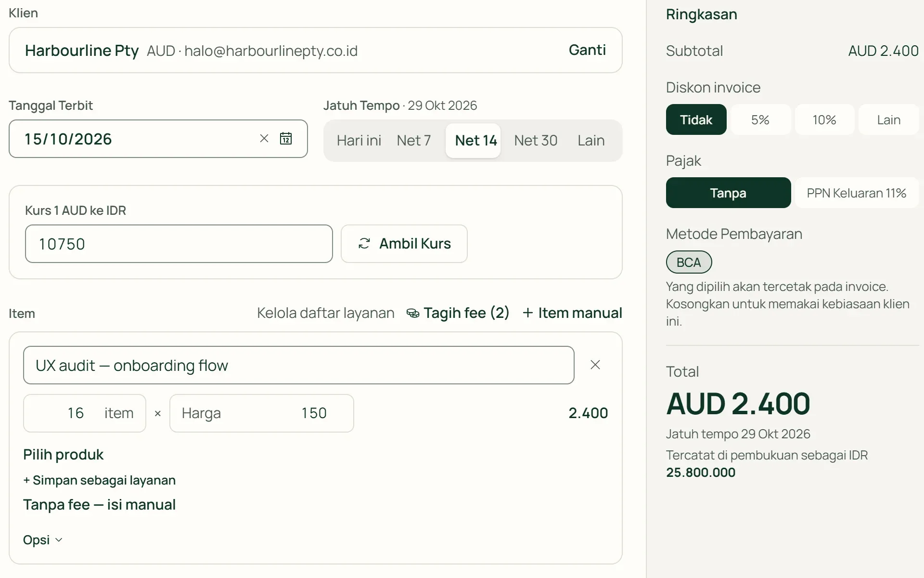Select Net 14 due date option

(474, 141)
